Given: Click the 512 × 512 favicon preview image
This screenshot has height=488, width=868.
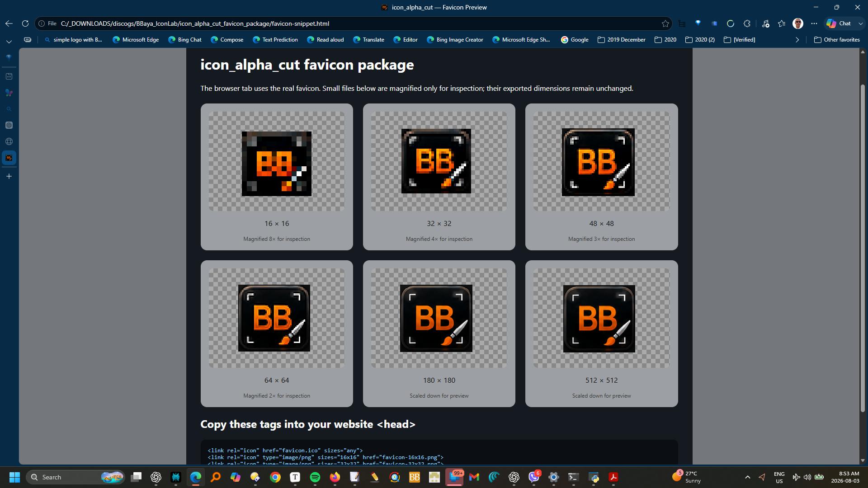Looking at the screenshot, I should coord(599,319).
